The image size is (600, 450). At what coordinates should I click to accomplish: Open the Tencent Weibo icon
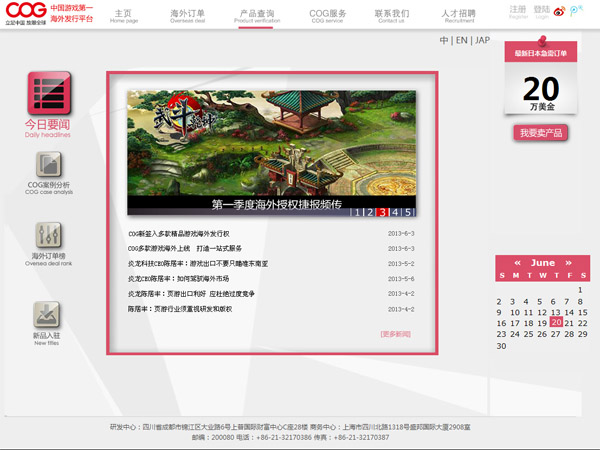[x=575, y=10]
